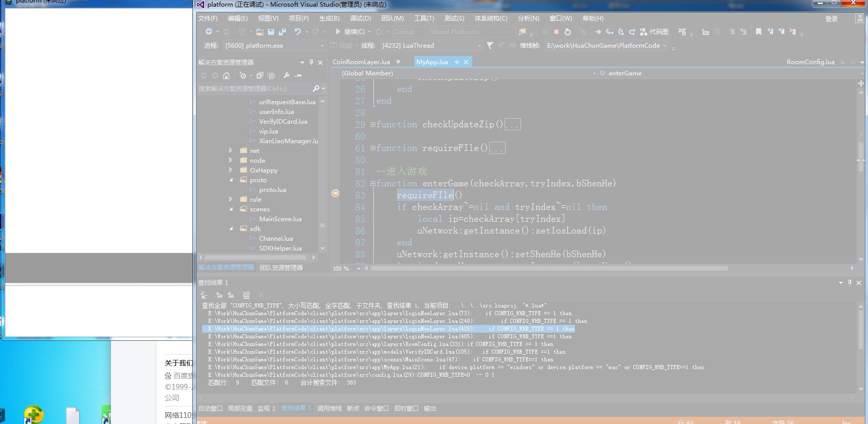
Task: Click the 代码图 code map button
Action: (x=654, y=32)
